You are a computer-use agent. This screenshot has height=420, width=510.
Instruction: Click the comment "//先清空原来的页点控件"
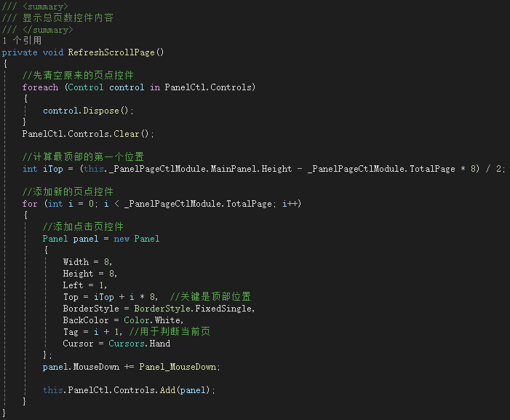pos(78,76)
